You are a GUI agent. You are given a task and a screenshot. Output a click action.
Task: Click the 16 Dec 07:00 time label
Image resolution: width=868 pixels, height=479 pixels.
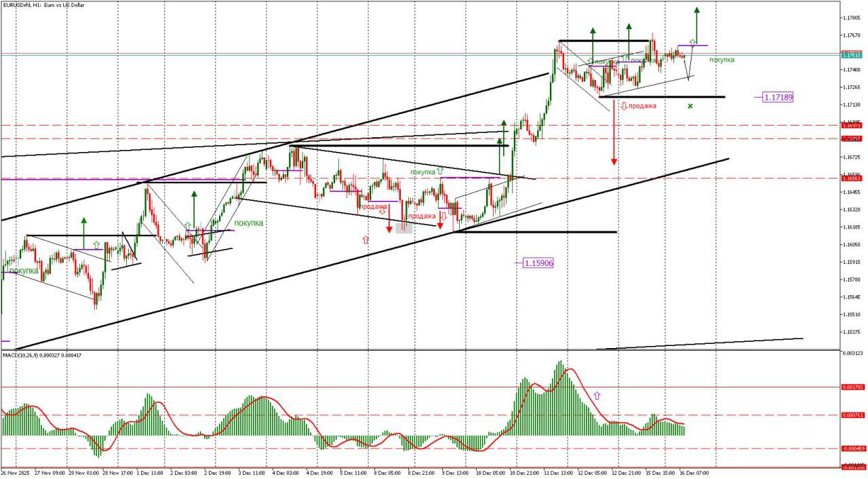(694, 473)
